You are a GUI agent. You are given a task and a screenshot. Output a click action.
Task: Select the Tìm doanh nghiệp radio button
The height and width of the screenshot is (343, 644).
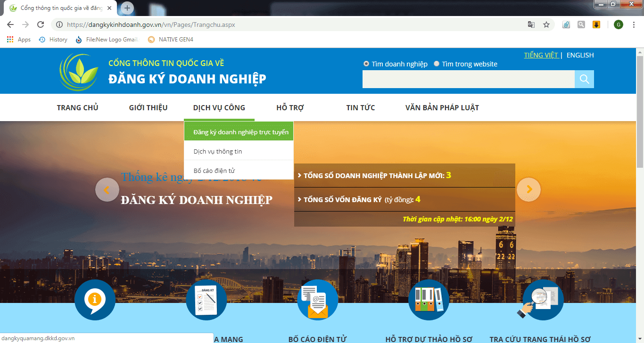366,64
